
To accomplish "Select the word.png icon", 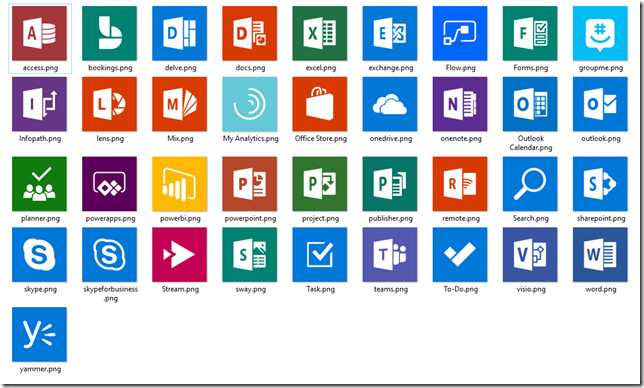I will click(x=600, y=255).
